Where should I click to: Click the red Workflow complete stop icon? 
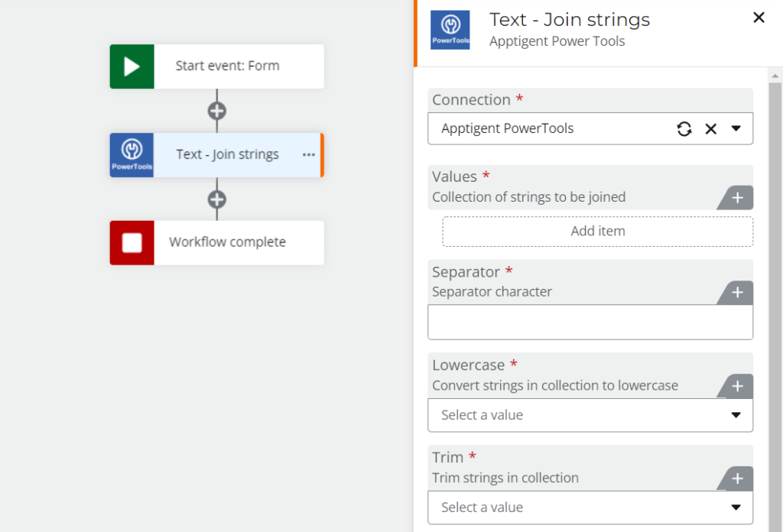(132, 243)
